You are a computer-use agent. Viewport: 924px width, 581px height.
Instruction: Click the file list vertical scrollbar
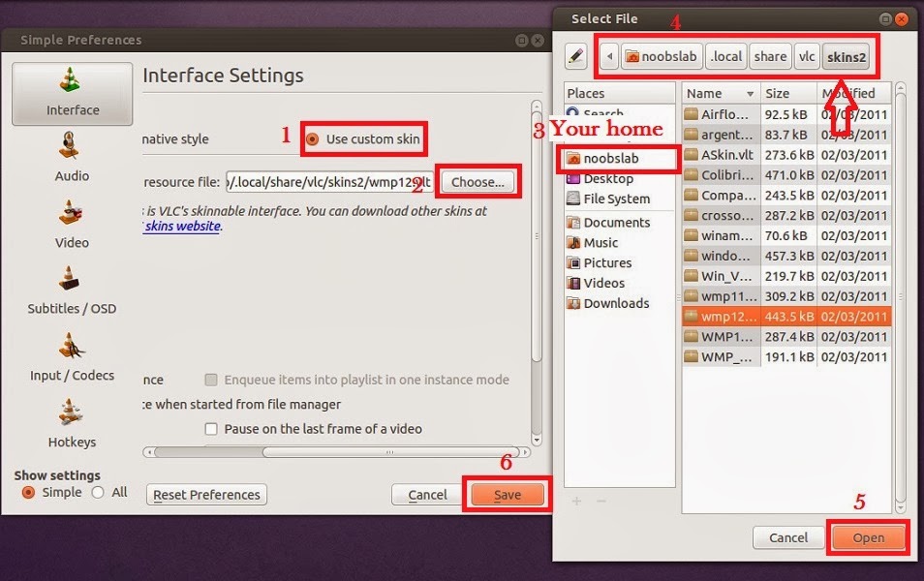(900, 297)
